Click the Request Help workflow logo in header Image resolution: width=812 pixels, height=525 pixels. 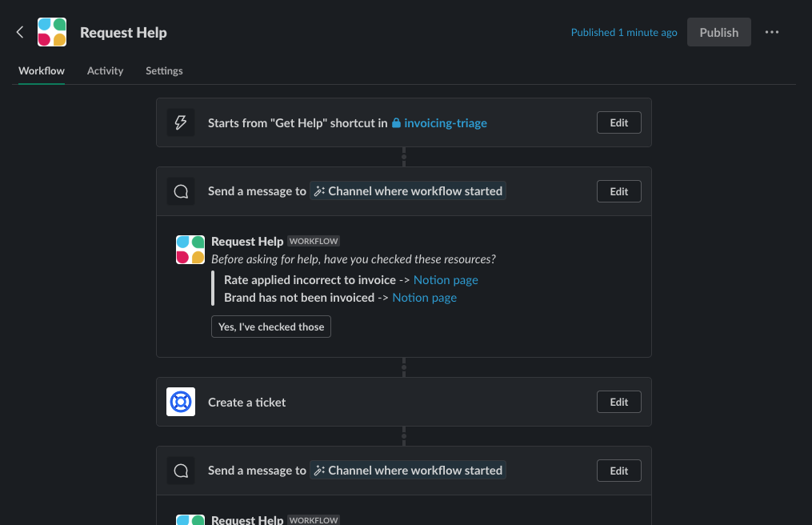52,32
